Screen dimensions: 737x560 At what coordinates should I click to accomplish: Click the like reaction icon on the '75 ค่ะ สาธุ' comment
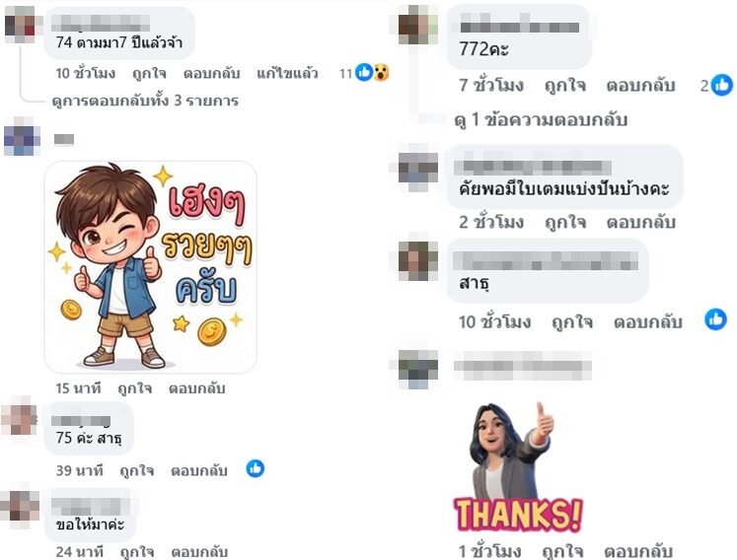256,468
